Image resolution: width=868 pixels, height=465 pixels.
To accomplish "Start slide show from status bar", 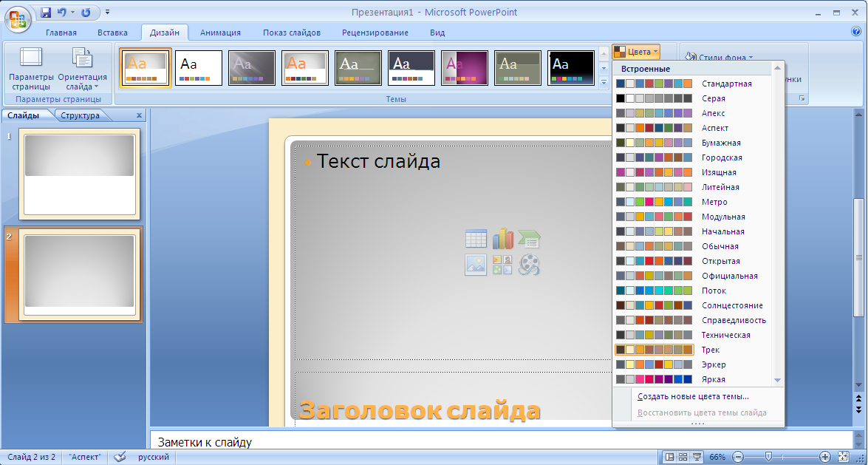I will coord(697,458).
